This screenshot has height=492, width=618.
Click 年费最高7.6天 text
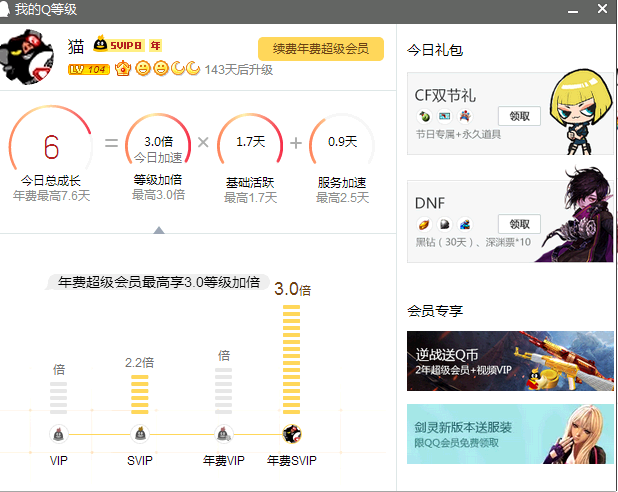(x=51, y=196)
